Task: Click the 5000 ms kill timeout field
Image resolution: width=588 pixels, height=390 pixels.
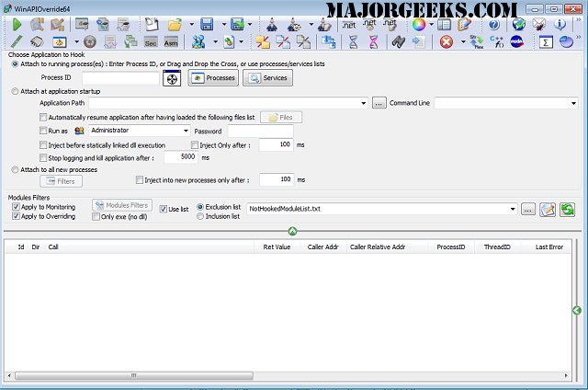Action: point(181,157)
